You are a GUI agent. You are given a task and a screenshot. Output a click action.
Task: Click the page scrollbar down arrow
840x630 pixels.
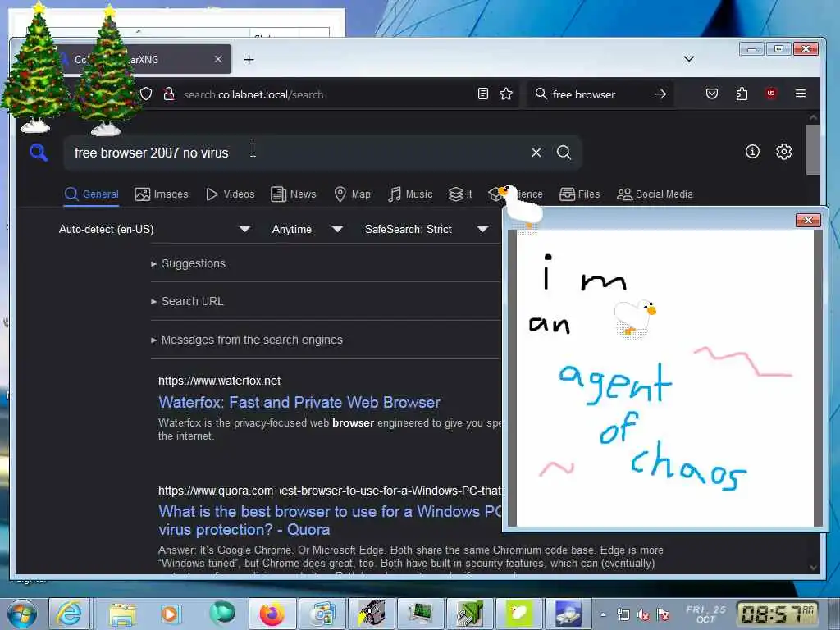click(813, 568)
